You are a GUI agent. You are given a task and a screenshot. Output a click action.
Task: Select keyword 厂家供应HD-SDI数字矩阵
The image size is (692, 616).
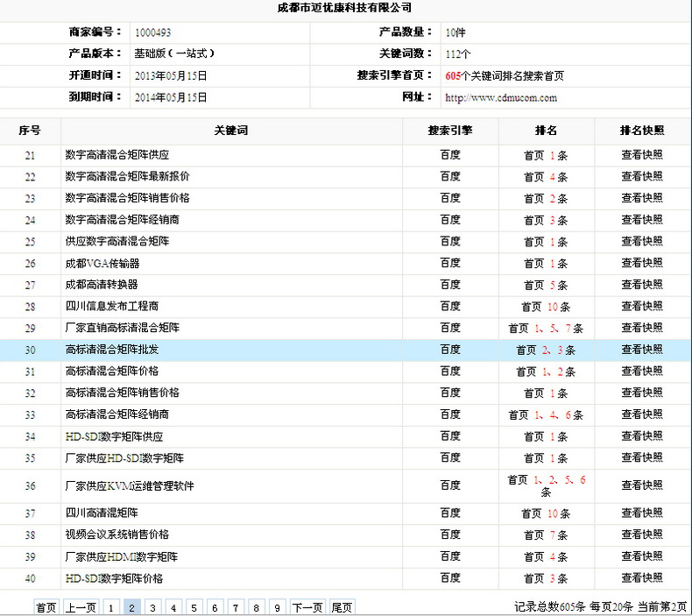point(124,458)
